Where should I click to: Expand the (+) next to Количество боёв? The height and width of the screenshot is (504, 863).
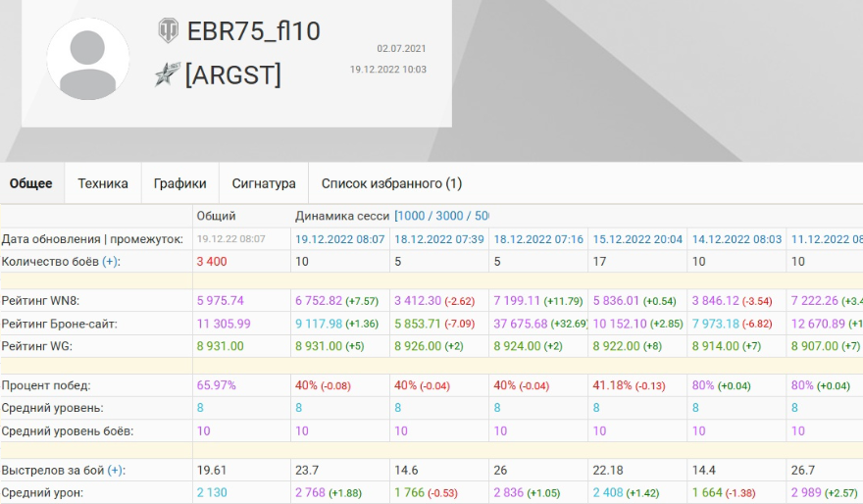111,262
